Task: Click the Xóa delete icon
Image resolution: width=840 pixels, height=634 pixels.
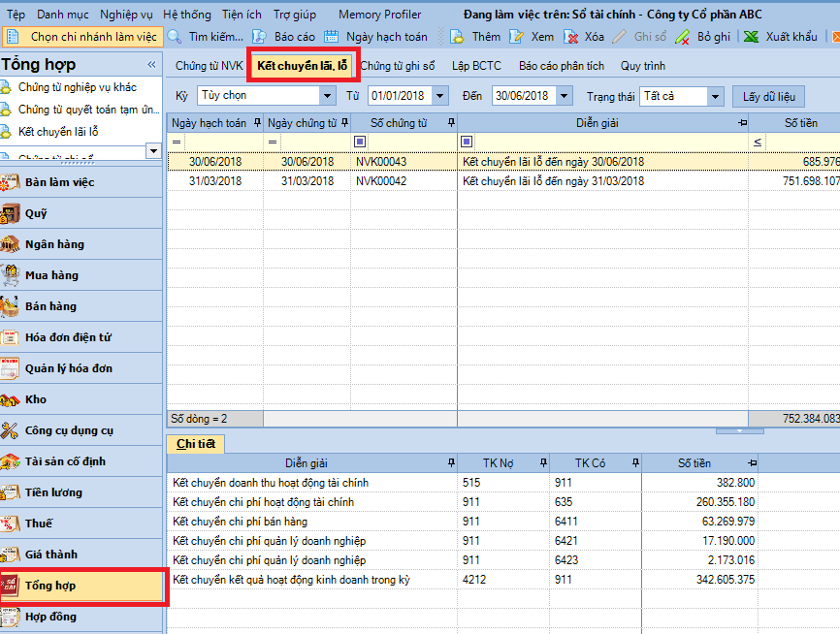Action: click(x=571, y=37)
